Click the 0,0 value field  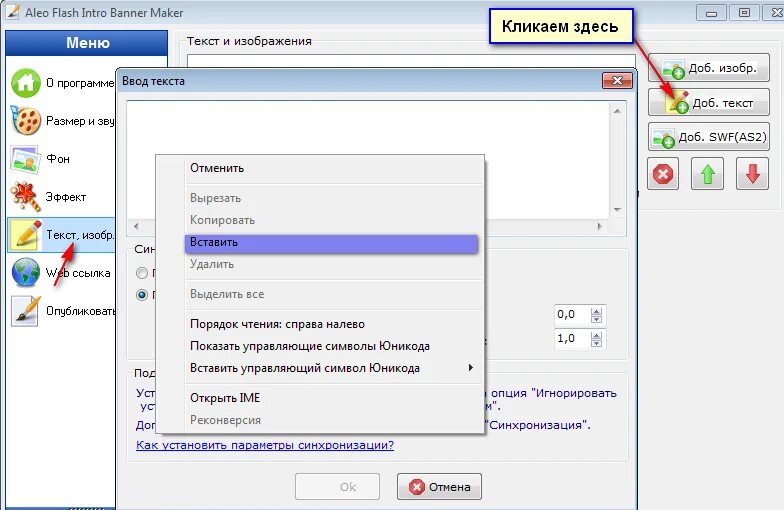click(572, 314)
